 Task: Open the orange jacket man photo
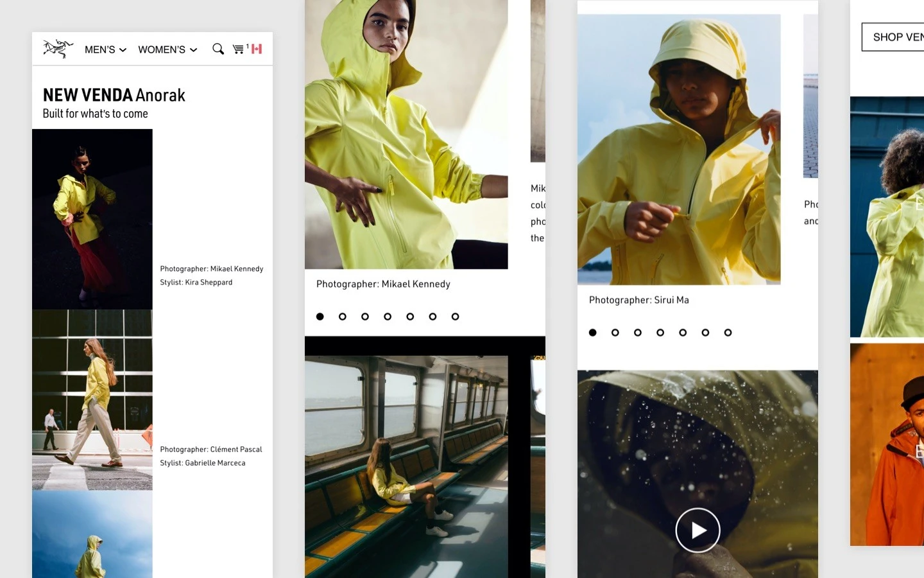click(x=887, y=444)
